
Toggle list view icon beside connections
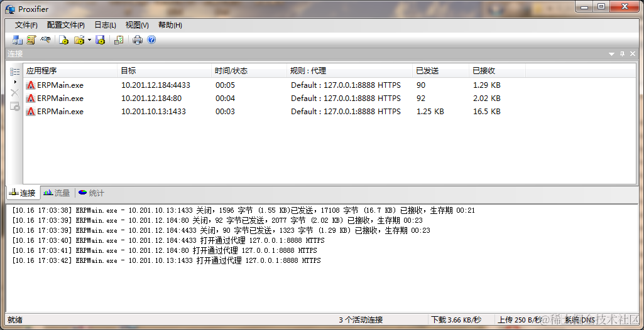pyautogui.click(x=15, y=72)
